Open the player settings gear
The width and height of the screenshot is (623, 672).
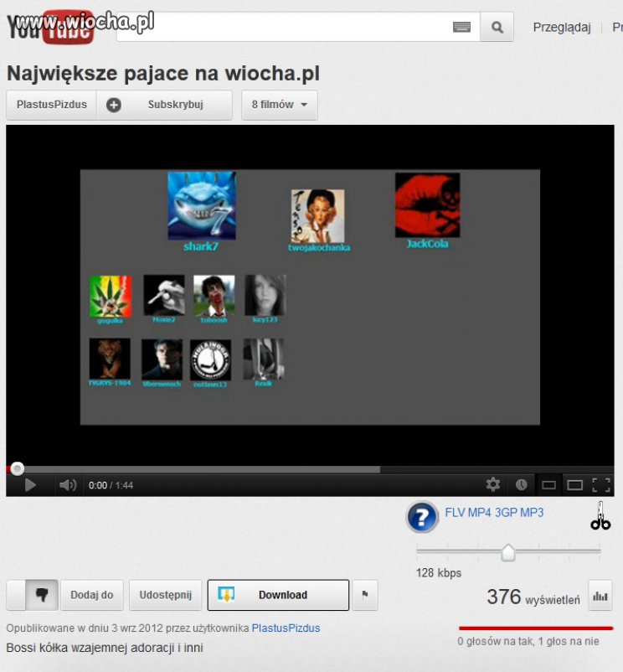pyautogui.click(x=493, y=484)
